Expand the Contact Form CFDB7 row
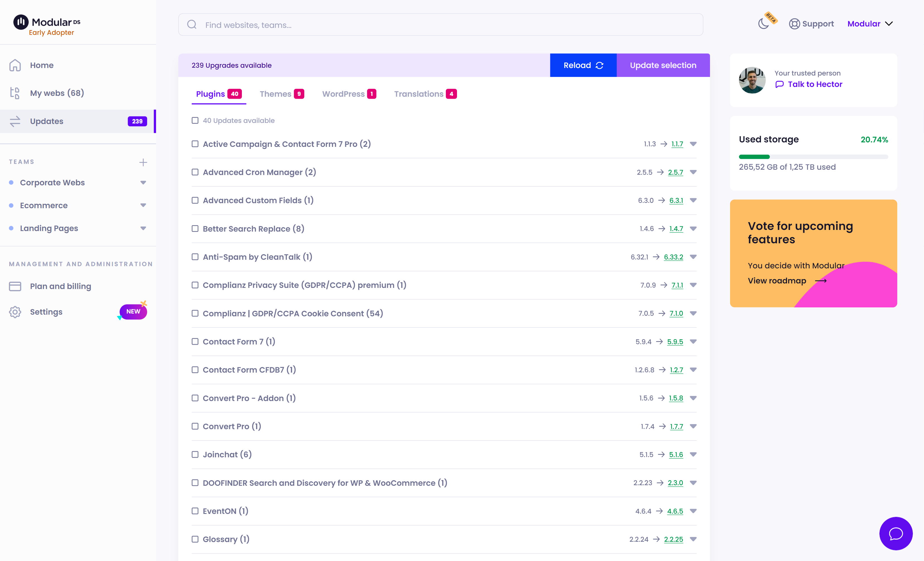Image resolution: width=924 pixels, height=561 pixels. coord(693,370)
